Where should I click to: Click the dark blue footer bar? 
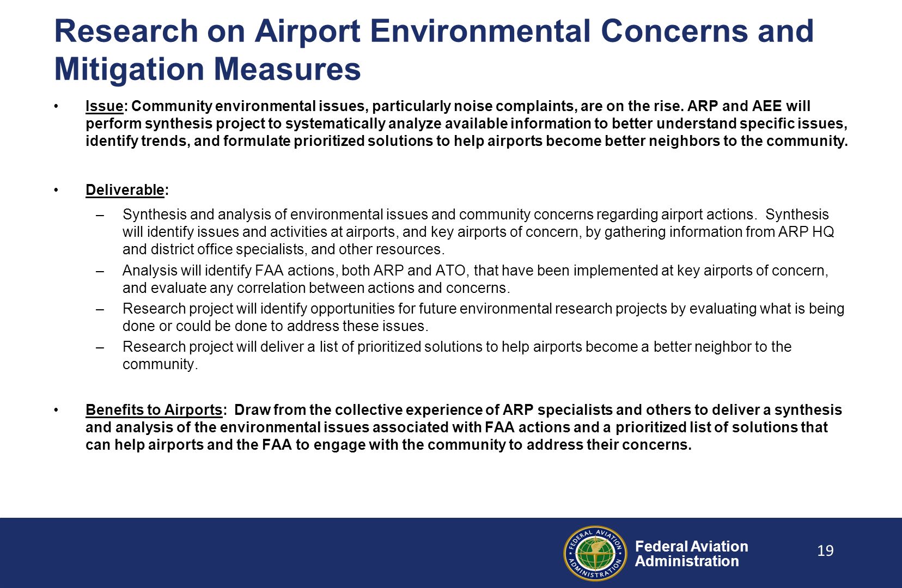pos(451,553)
